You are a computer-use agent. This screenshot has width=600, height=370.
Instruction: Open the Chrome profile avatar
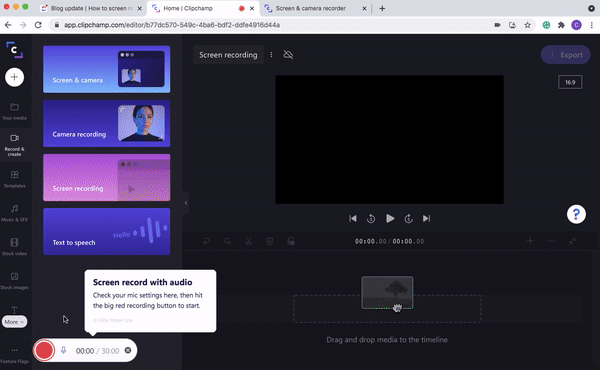[576, 25]
